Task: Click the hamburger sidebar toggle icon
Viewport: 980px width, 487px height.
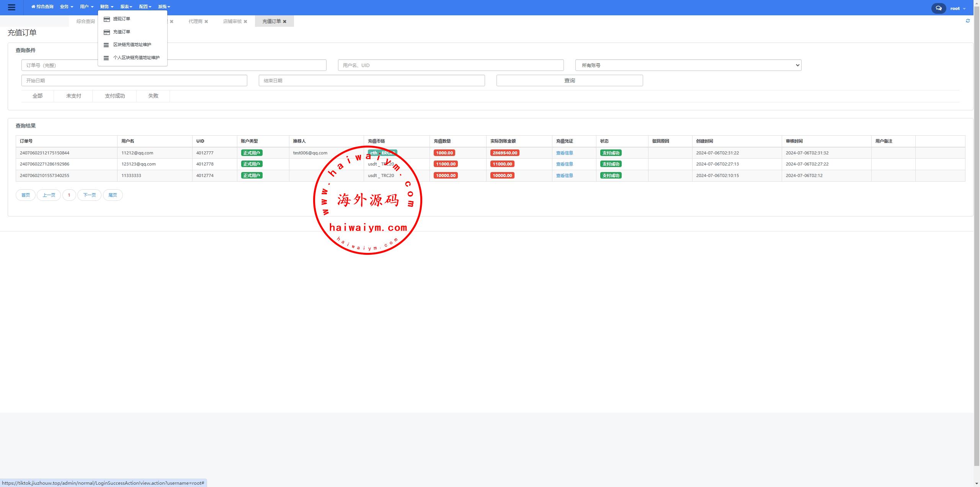Action: click(11, 7)
